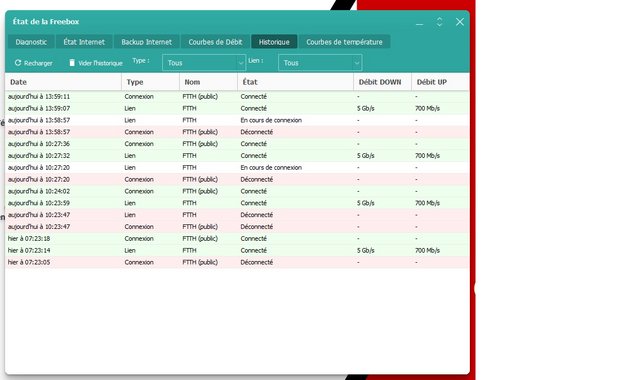Select the Historique tab
This screenshot has width=640, height=380.
pos(274,42)
